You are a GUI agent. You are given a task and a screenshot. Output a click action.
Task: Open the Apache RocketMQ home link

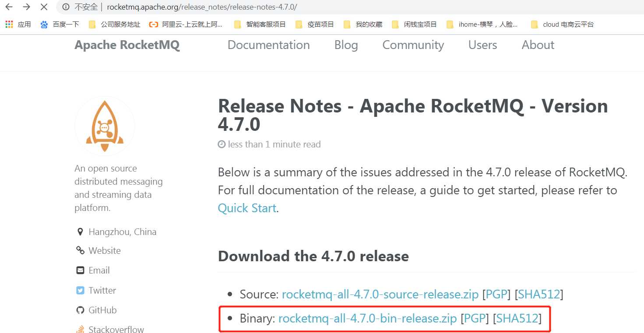pyautogui.click(x=127, y=45)
